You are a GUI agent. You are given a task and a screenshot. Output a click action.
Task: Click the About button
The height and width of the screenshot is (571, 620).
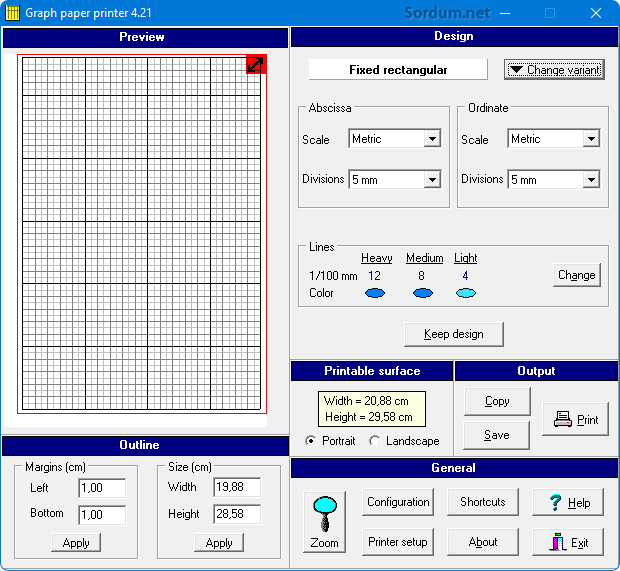click(x=483, y=542)
